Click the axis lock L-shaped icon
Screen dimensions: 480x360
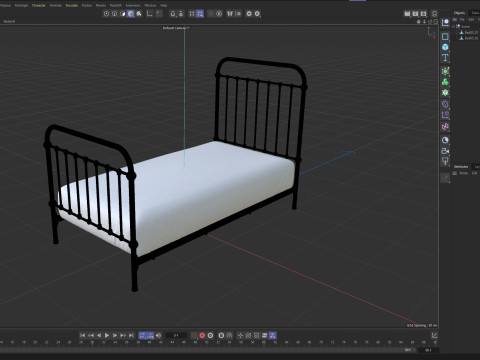tap(150, 14)
